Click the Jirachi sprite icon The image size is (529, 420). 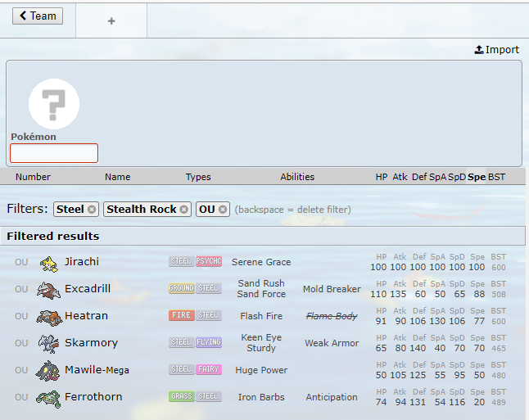49,263
